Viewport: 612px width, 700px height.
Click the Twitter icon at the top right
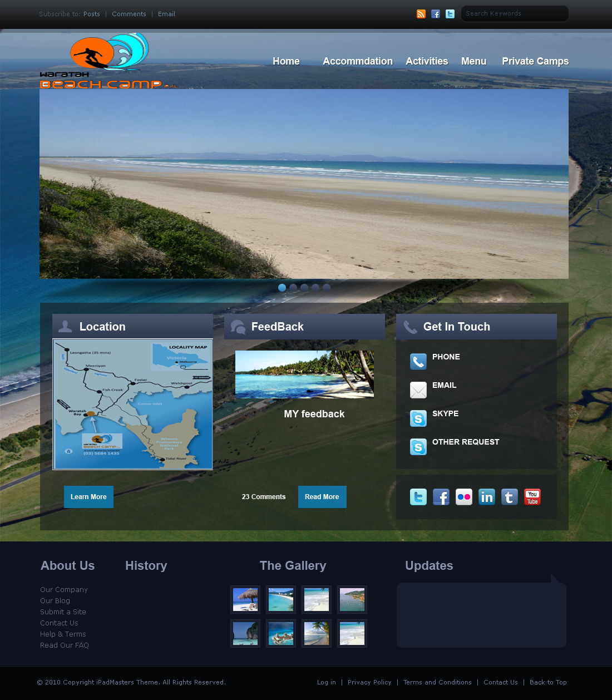click(450, 14)
